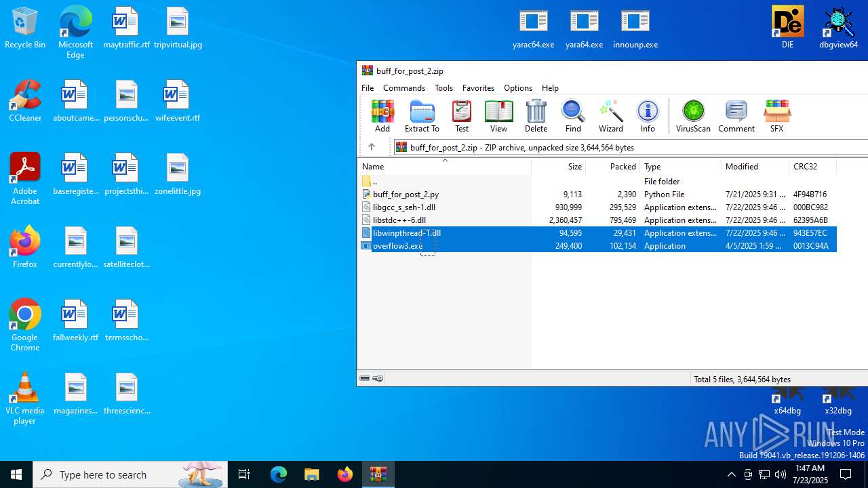This screenshot has width=868, height=488.
Task: Click the SFX toolbar icon
Action: [x=776, y=116]
